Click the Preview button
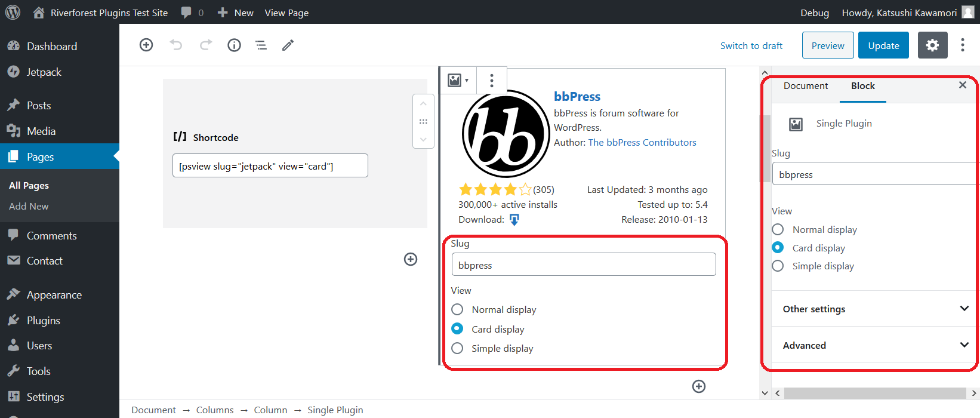980x418 pixels. click(x=828, y=45)
